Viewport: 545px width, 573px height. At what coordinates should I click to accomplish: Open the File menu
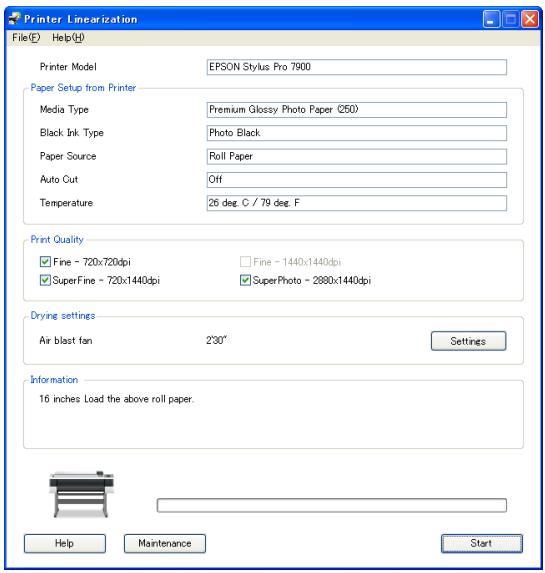coord(26,38)
